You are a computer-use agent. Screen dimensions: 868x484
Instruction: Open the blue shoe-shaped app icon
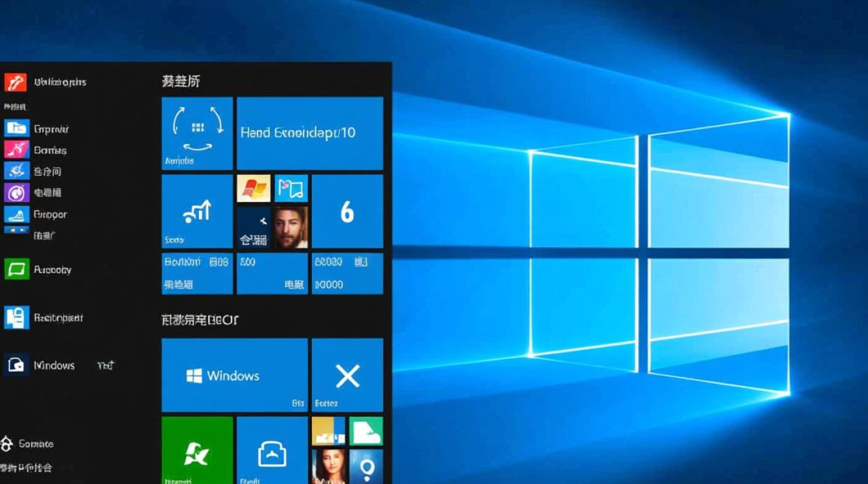click(16, 214)
